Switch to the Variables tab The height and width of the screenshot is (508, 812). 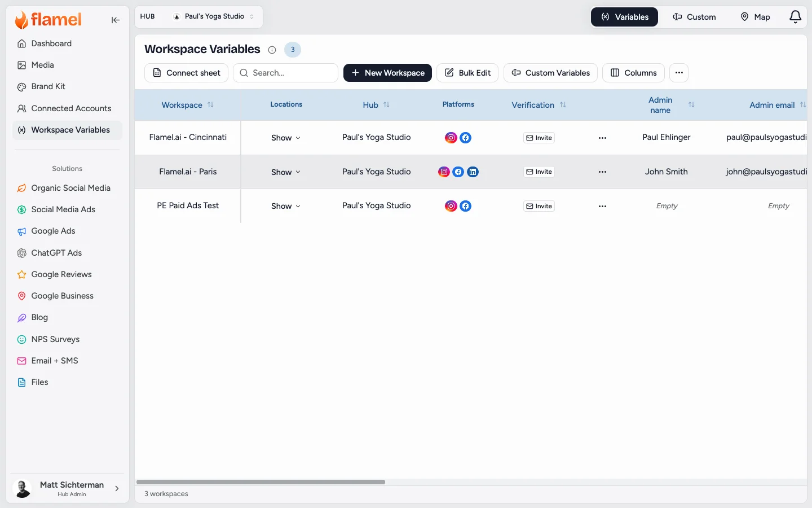click(624, 17)
